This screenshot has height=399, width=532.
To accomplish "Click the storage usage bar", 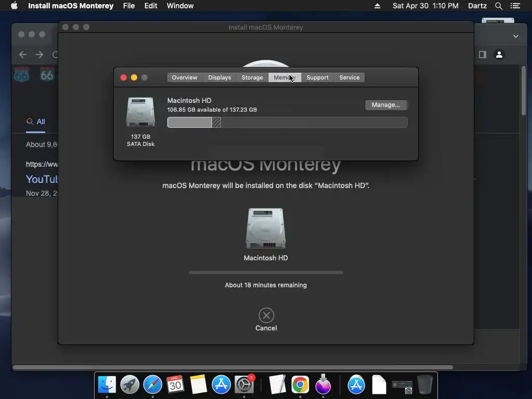I will click(x=287, y=122).
